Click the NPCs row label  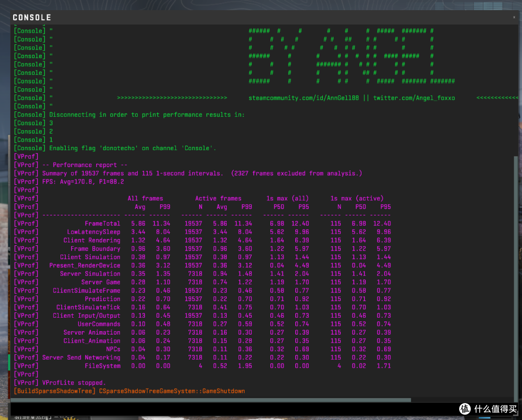113,349
